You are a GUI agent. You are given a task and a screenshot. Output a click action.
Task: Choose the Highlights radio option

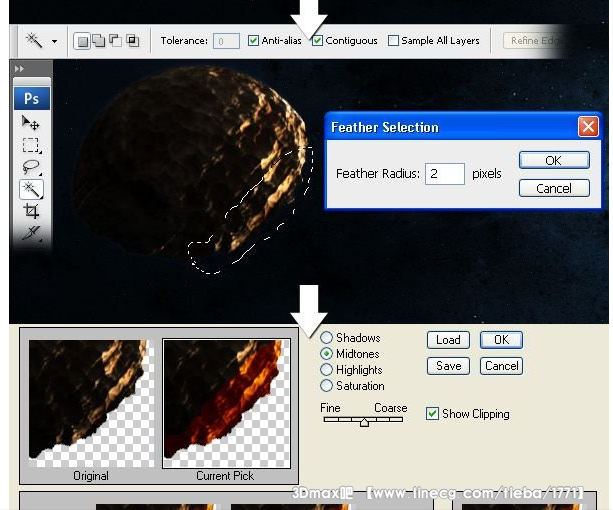click(327, 370)
